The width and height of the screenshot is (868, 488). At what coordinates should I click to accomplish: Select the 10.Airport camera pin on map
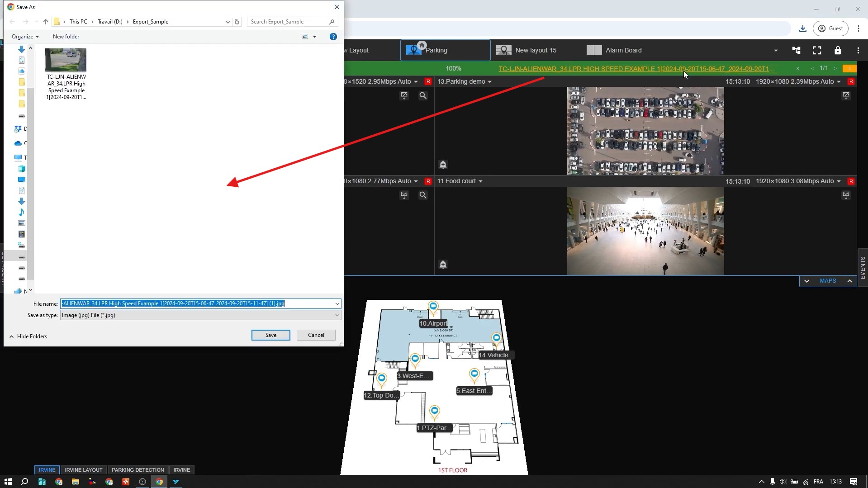tap(433, 307)
